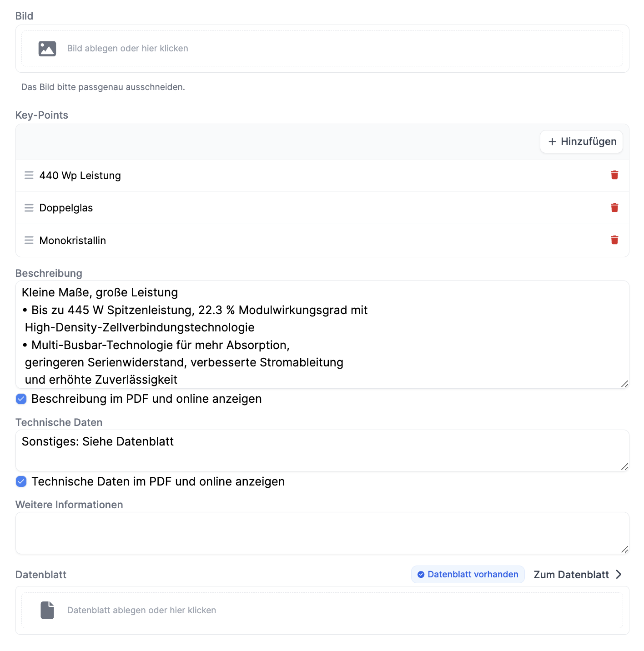Grab drag handle of '440 Wp Leistung'
The image size is (644, 651).
pyautogui.click(x=29, y=175)
